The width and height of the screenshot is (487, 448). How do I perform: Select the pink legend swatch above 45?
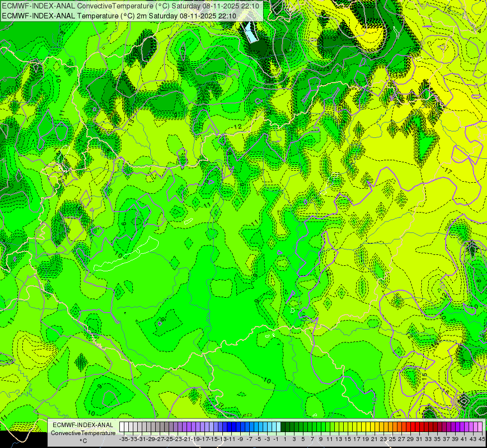pos(480,427)
